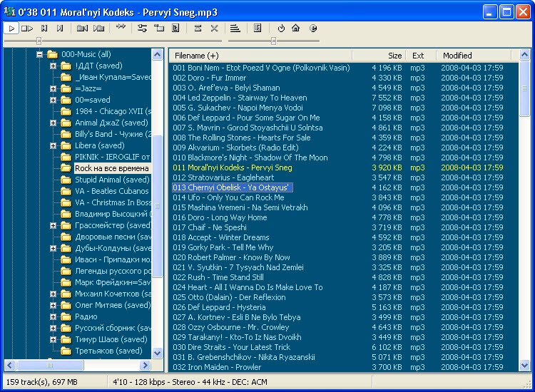Open the Stupid Animal (saved) folder
Viewport: 535px width, 392px height.
pyautogui.click(x=111, y=180)
